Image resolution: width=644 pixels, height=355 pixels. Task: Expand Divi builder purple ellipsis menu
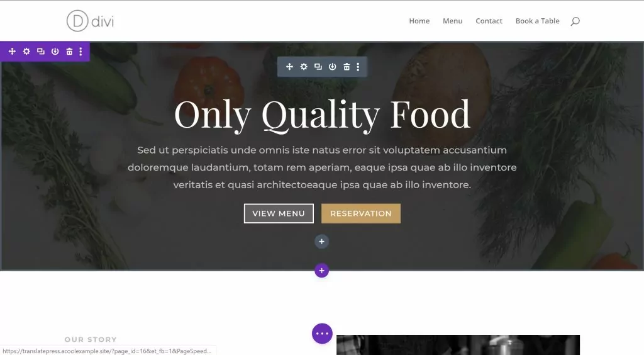pos(322,334)
